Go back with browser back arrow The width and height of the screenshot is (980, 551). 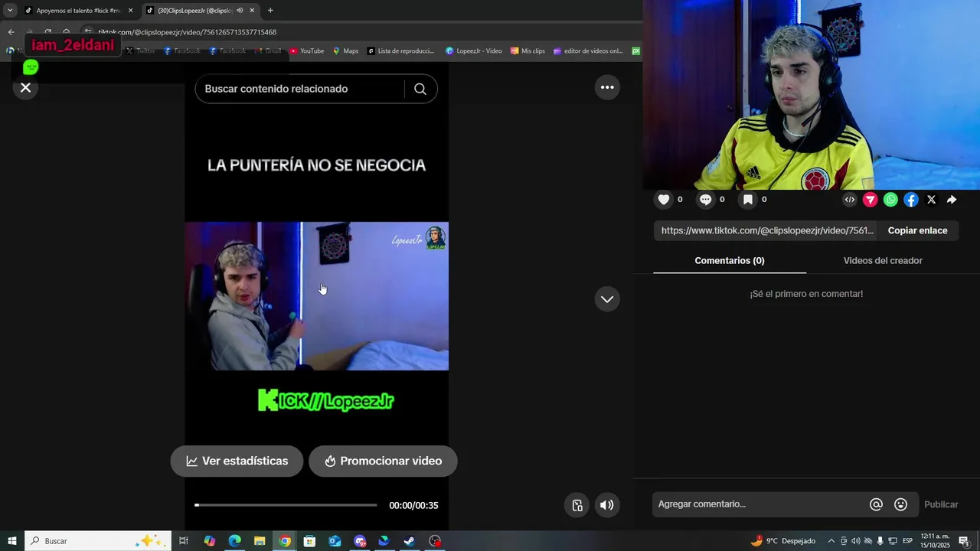(11, 32)
